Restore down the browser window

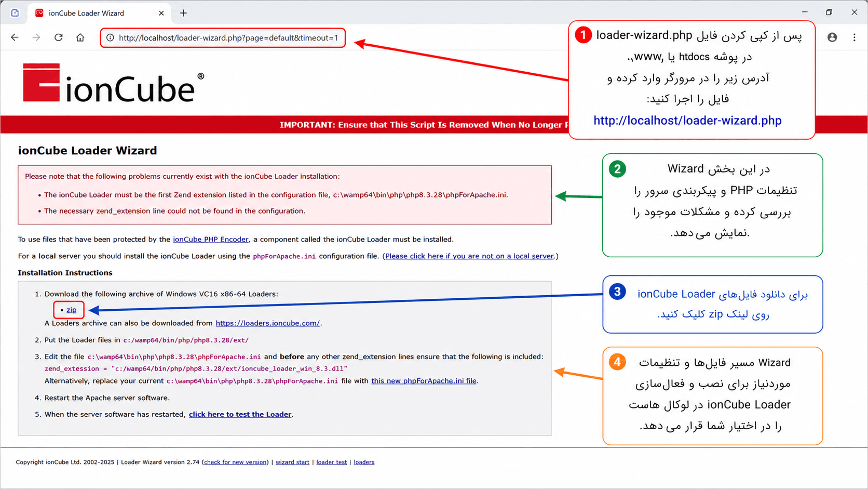point(829,12)
